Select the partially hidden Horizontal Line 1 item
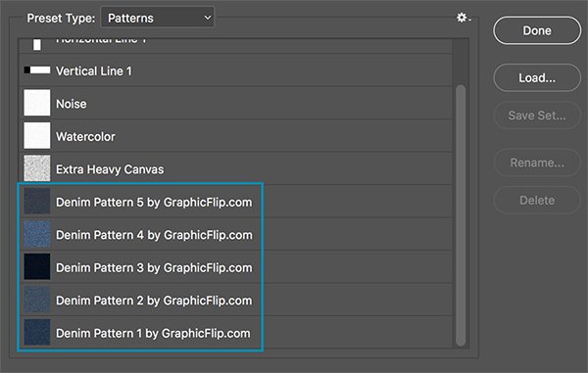The image size is (588, 373). (235, 45)
